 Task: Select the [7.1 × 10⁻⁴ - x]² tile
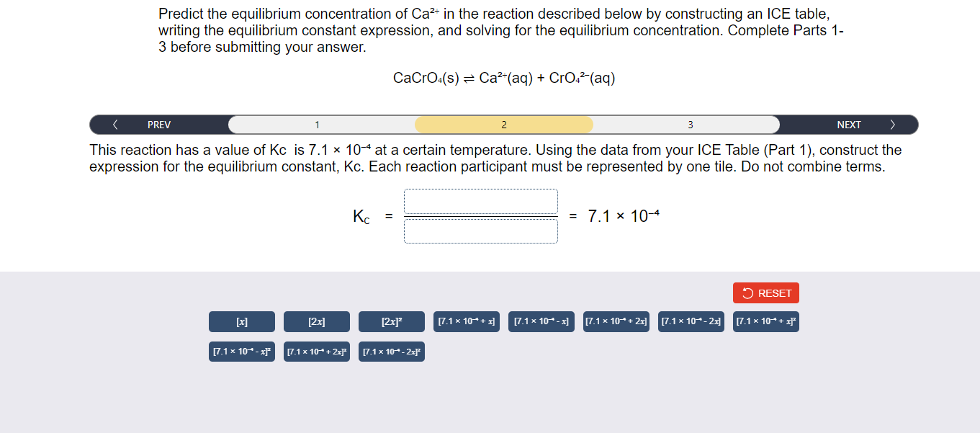[242, 352]
